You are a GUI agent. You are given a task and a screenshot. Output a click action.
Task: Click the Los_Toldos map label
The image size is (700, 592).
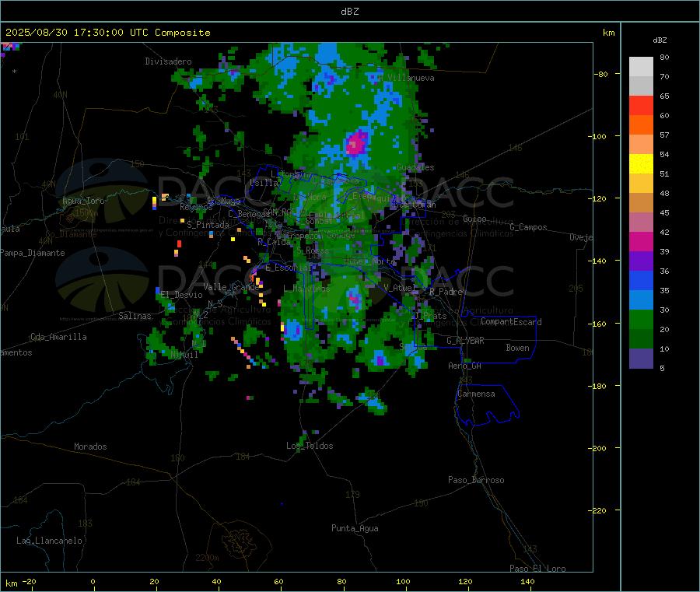tap(310, 446)
